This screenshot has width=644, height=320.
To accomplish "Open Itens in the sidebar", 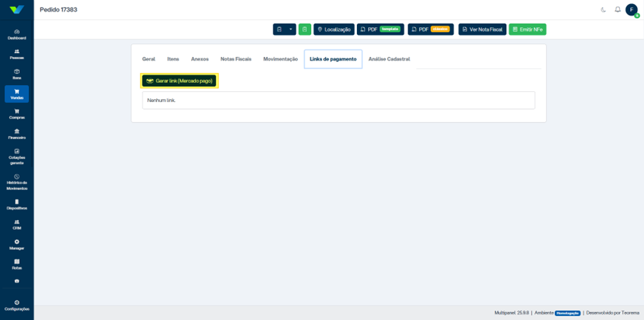I will click(17, 74).
